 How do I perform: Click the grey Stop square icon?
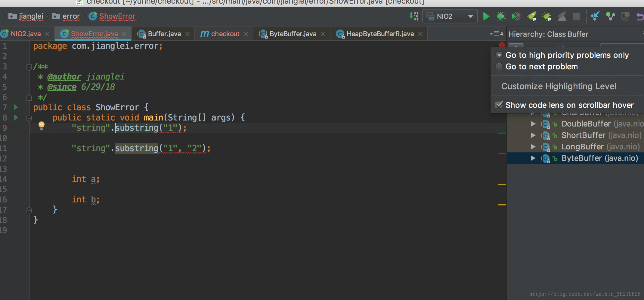[577, 16]
